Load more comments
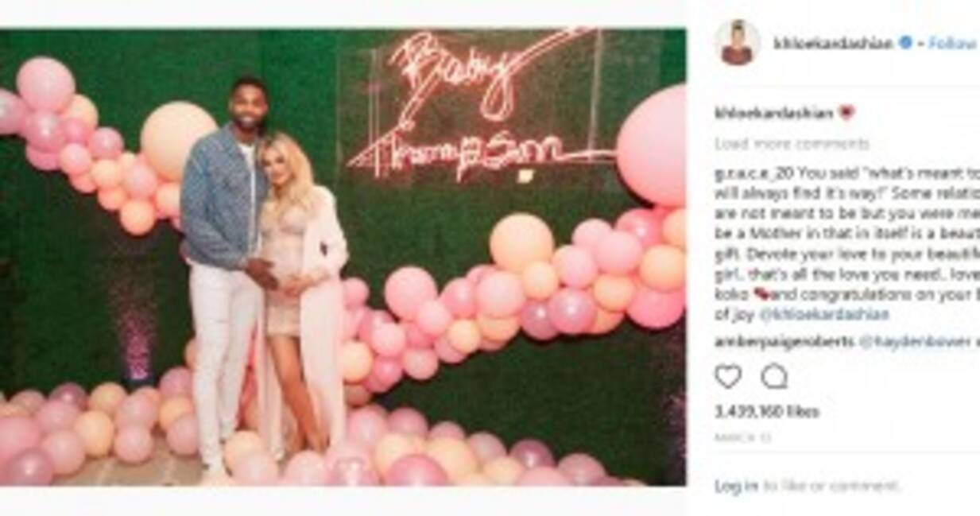Screen dimensions: 980x516 (792, 144)
